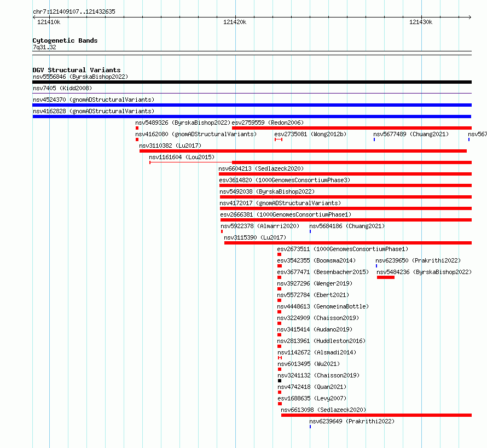
Task: Click nsv4742418 (Quan2021) label
Action: [312, 387]
